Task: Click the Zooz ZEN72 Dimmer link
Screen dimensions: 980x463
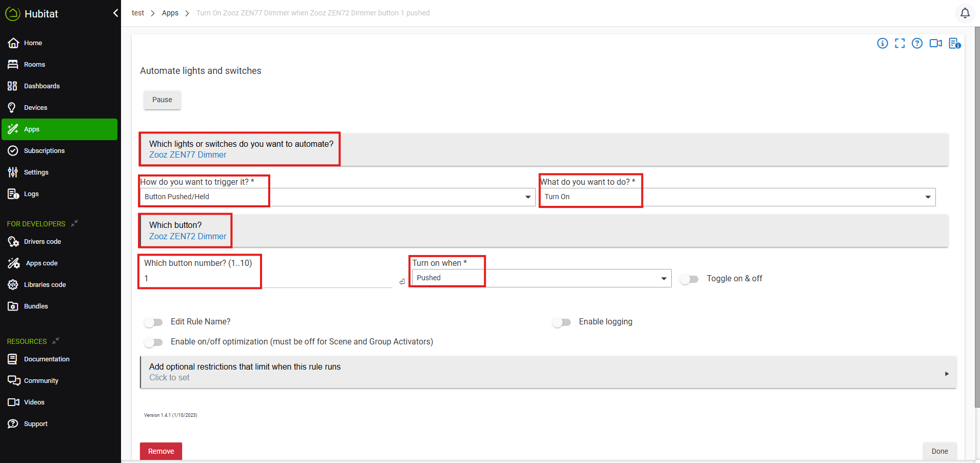Action: click(188, 237)
